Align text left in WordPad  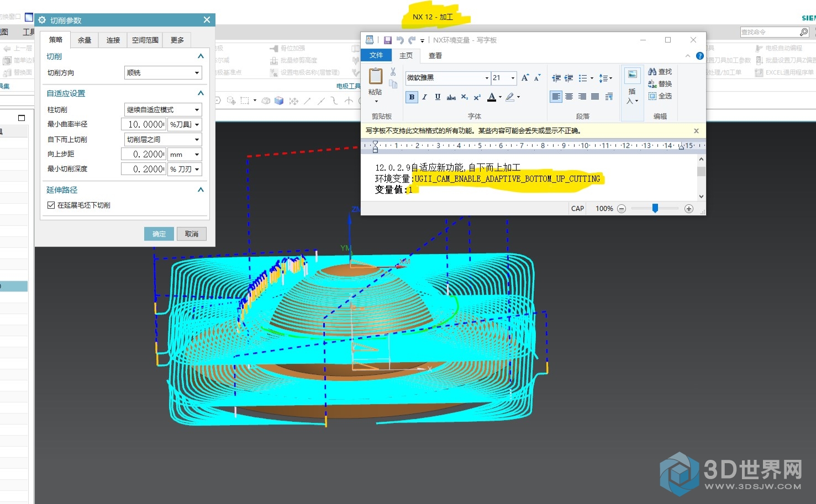556,97
